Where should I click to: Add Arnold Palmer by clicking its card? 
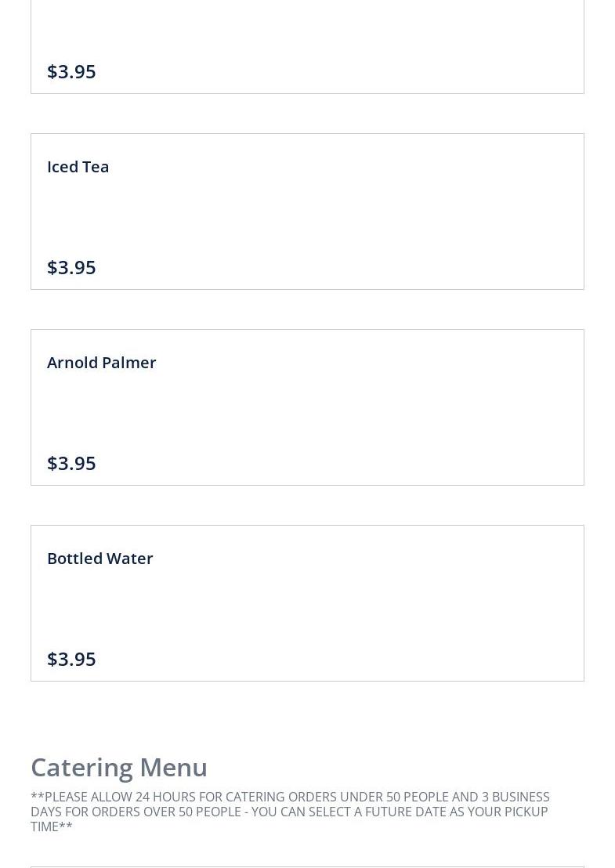point(307,407)
